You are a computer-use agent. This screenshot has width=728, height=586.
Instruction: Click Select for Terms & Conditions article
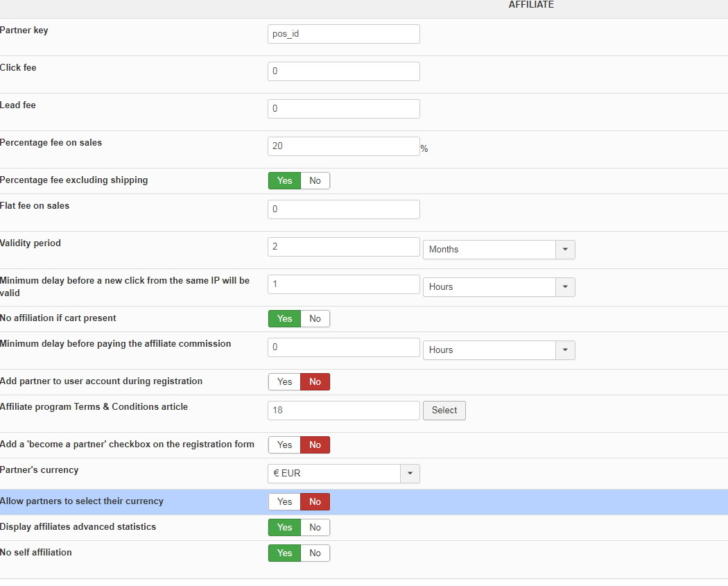click(x=444, y=410)
